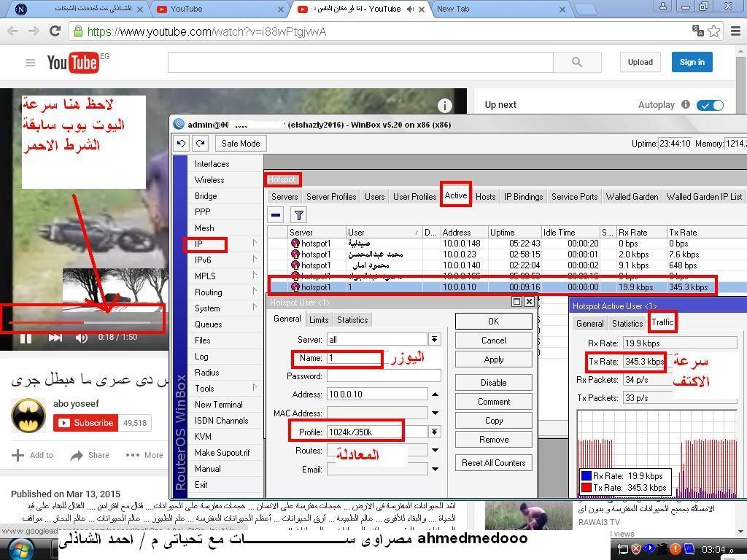Click the WinBox redo arrow
The height and width of the screenshot is (560, 747).
(200, 143)
